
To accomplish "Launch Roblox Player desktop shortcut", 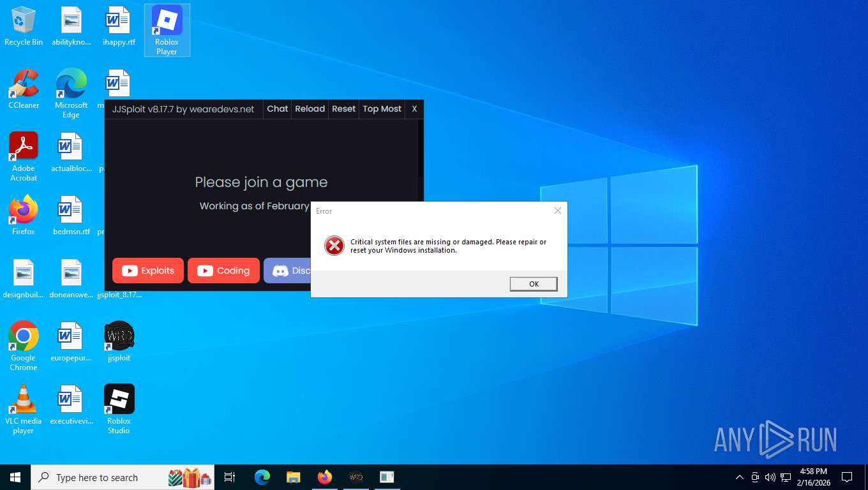I will pos(167,30).
